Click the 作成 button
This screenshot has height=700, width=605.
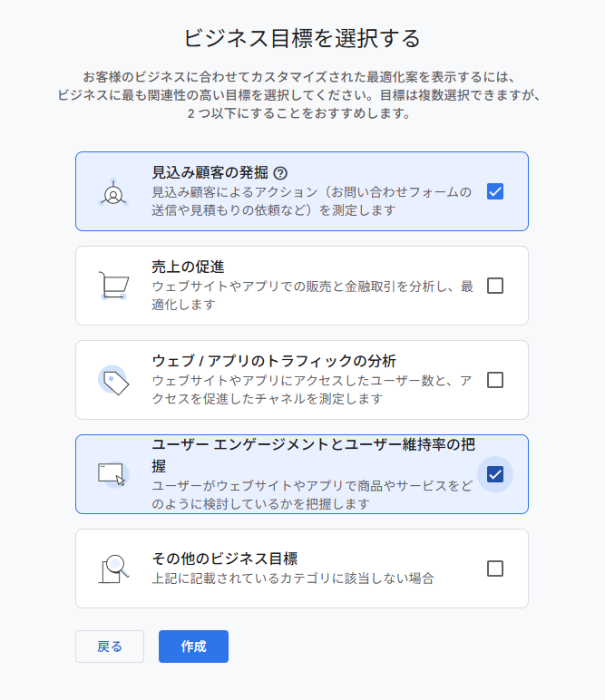pos(193,647)
